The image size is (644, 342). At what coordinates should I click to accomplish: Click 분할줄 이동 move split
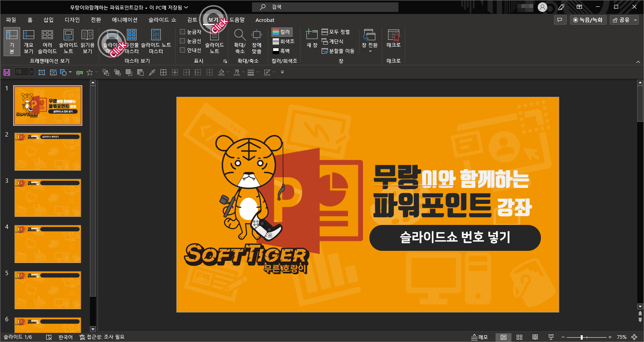[338, 51]
